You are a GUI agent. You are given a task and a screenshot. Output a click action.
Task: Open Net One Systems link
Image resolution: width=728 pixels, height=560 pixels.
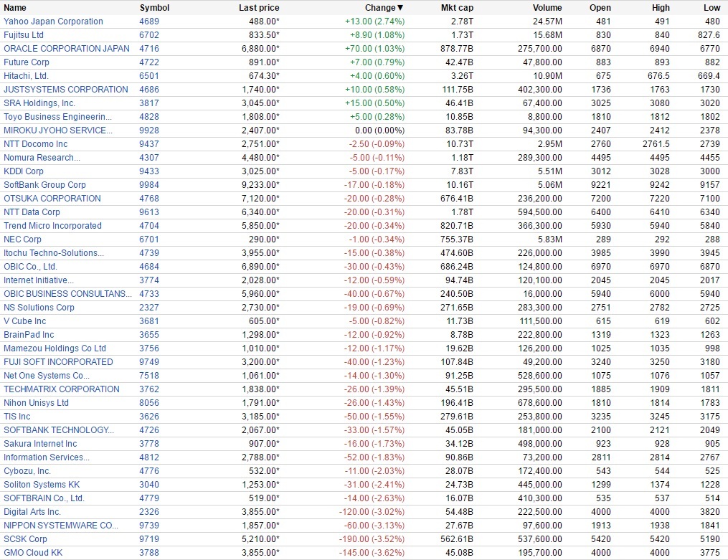point(47,375)
